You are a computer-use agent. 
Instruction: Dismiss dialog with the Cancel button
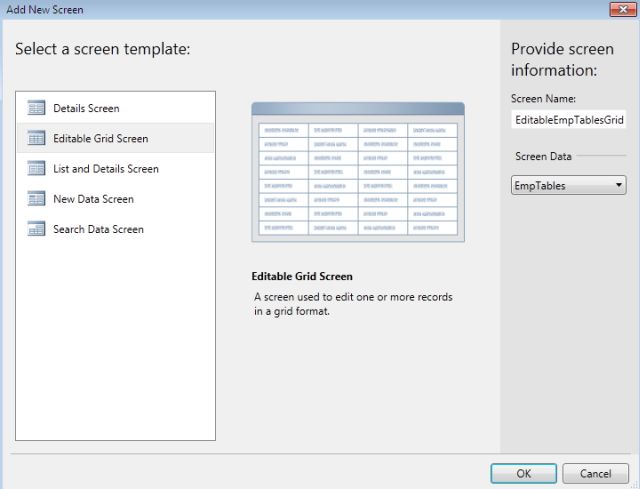596,473
